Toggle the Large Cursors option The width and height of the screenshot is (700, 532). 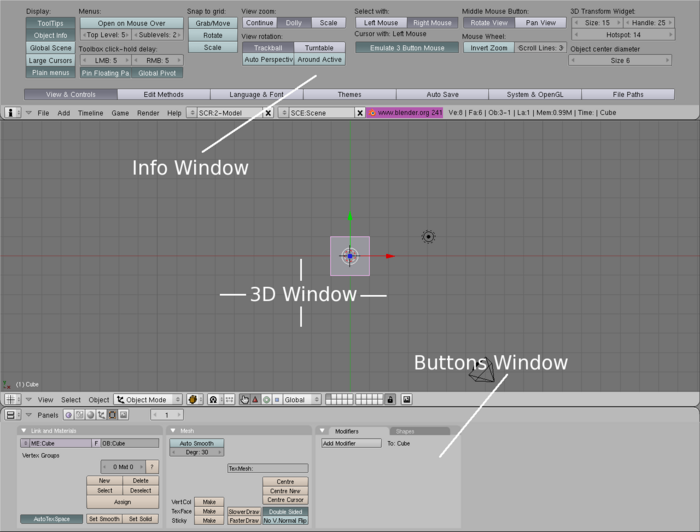tap(50, 60)
